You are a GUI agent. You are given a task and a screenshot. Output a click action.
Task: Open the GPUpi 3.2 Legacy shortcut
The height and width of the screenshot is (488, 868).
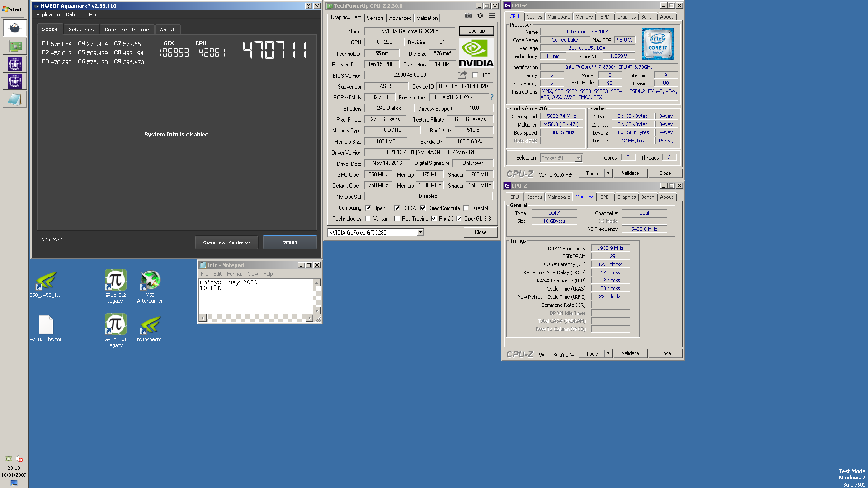pos(115,286)
